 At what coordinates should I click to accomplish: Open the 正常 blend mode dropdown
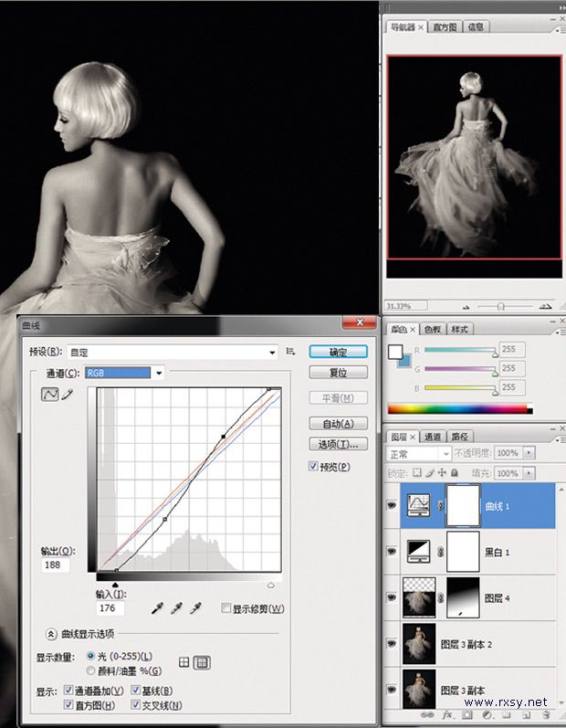418,453
